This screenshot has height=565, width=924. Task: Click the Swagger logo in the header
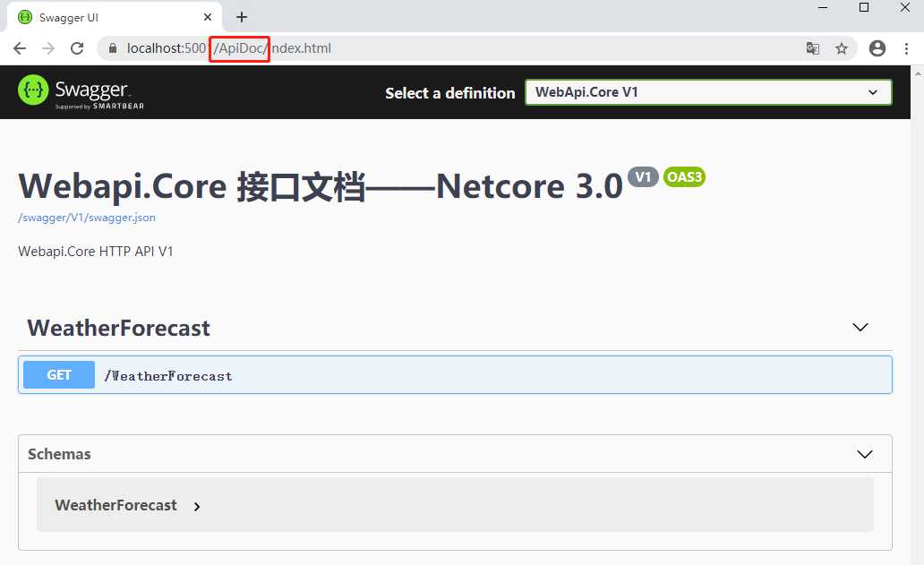pyautogui.click(x=81, y=92)
